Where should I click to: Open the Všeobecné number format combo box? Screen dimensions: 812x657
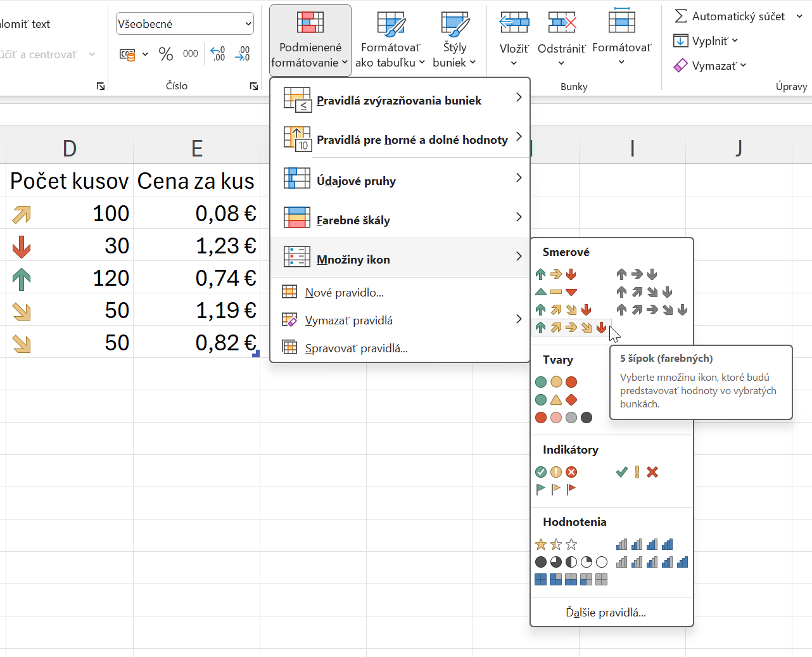point(185,24)
